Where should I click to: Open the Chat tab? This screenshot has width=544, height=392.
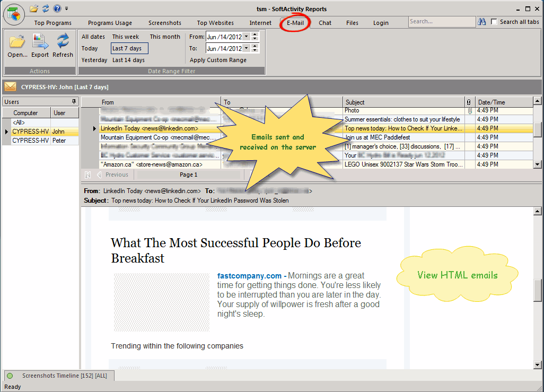click(325, 23)
